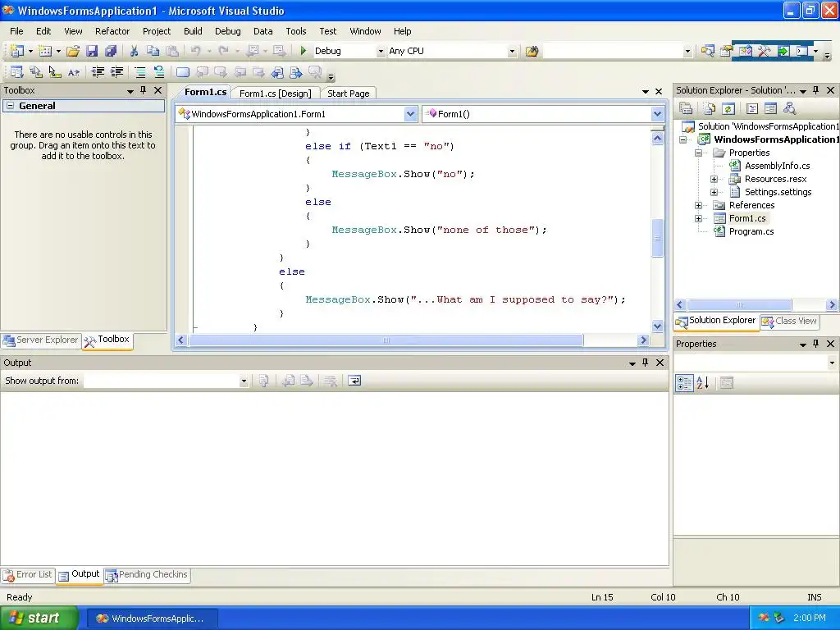Open the Error List tab

(x=28, y=575)
